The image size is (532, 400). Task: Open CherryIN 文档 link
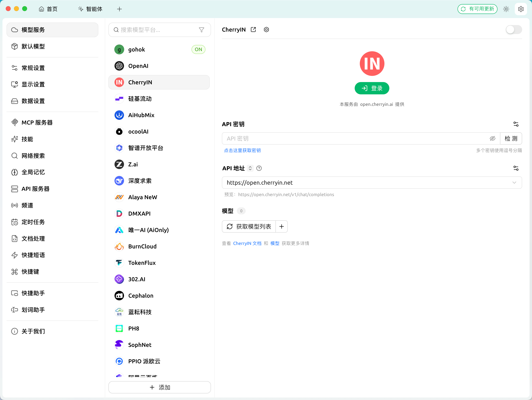[x=247, y=243]
